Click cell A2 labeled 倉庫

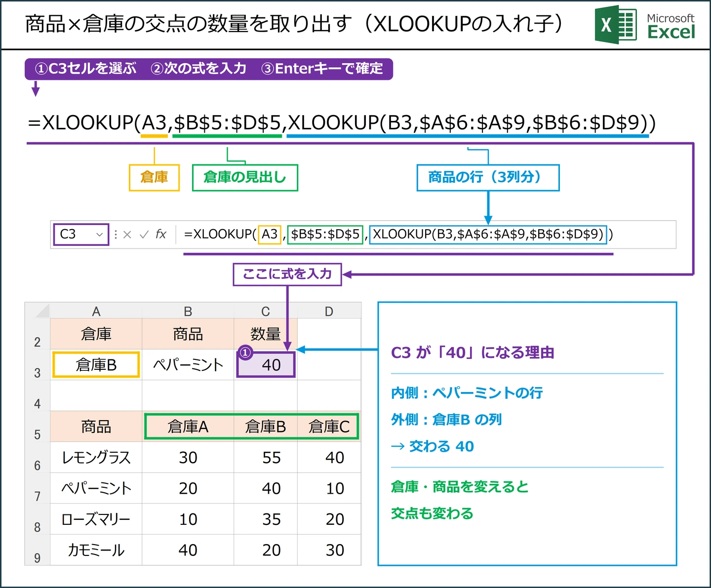[96, 334]
